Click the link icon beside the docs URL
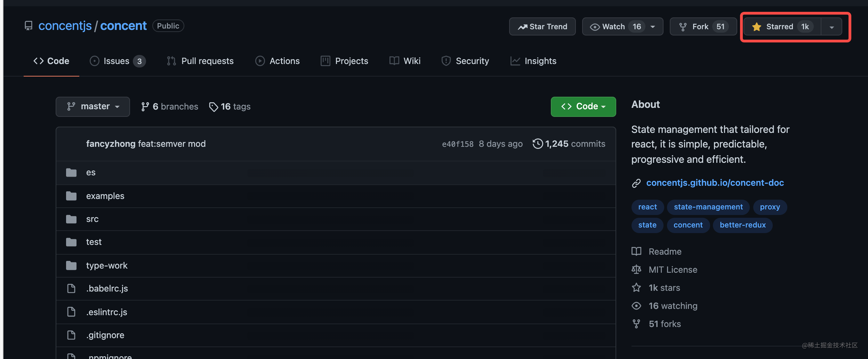The image size is (868, 359). point(636,183)
